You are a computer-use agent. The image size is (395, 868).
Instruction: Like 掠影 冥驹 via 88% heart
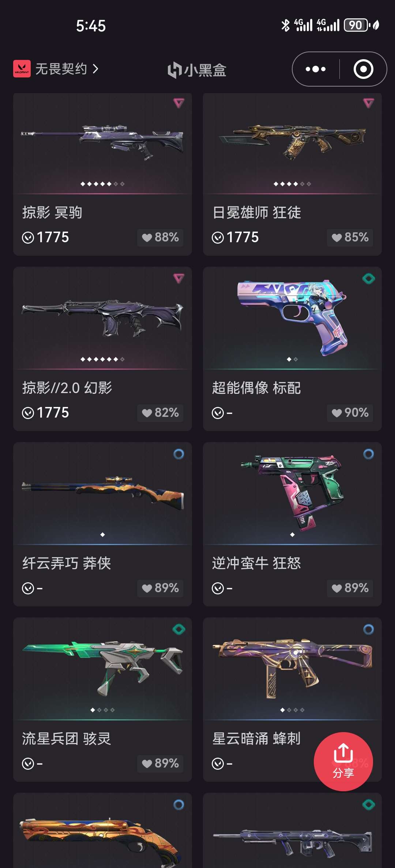click(160, 237)
